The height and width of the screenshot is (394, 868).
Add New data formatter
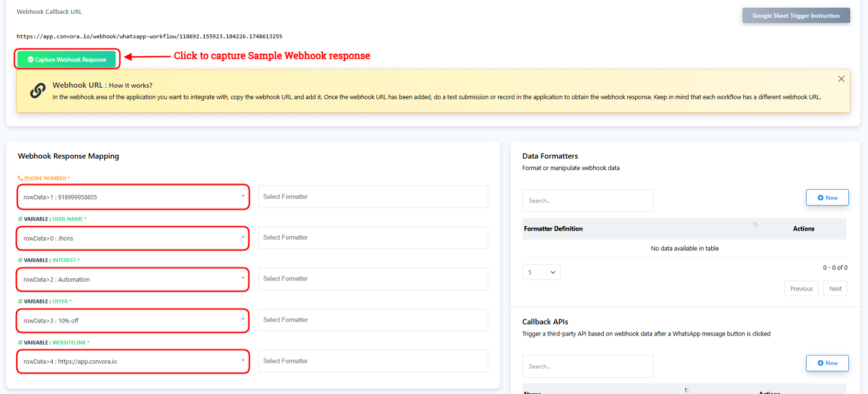(x=827, y=197)
